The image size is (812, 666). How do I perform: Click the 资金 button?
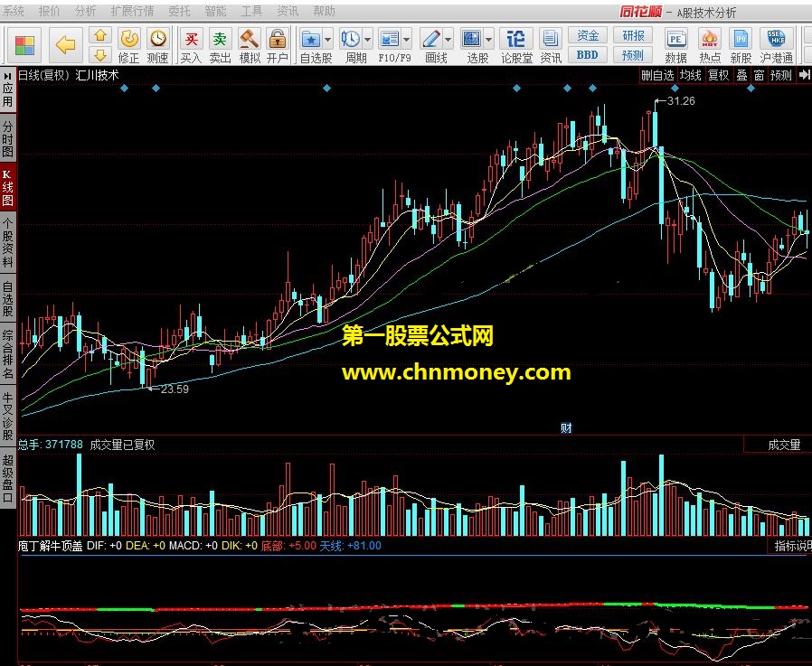pyautogui.click(x=588, y=35)
